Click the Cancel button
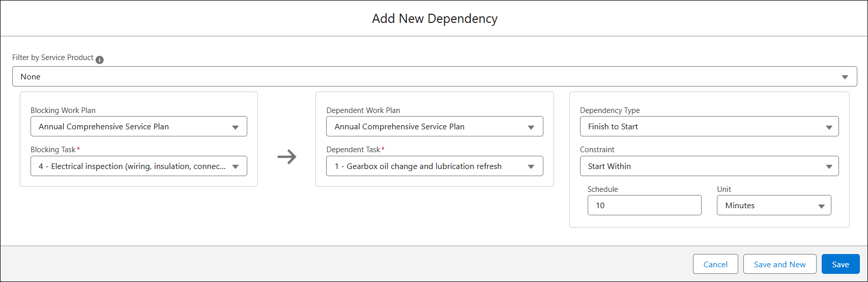Viewport: 868px width, 282px height. pos(715,264)
